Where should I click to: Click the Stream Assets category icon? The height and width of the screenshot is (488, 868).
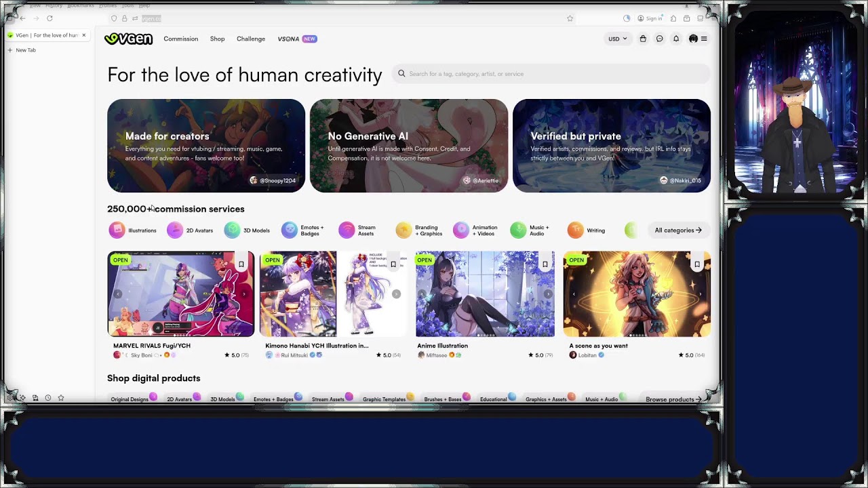347,230
